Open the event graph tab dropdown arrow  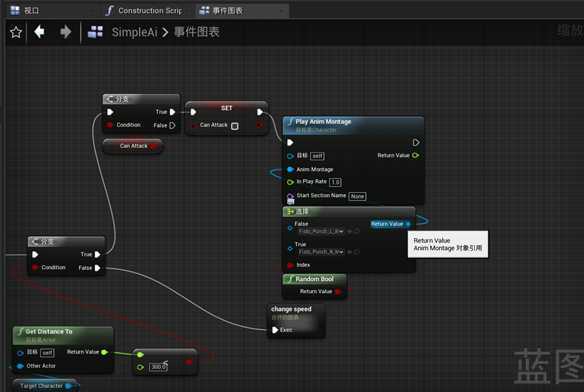282,11
